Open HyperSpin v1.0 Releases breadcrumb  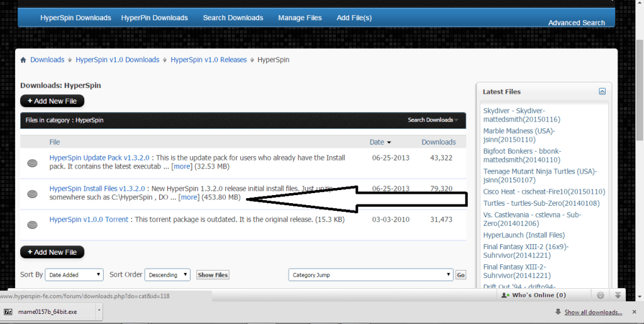pyautogui.click(x=209, y=60)
